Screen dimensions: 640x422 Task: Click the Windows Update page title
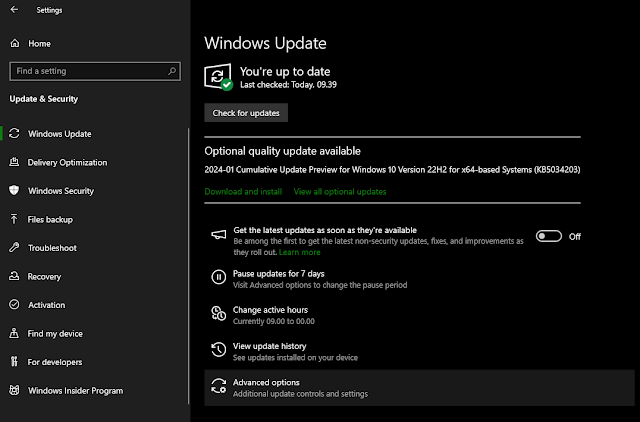pos(265,43)
